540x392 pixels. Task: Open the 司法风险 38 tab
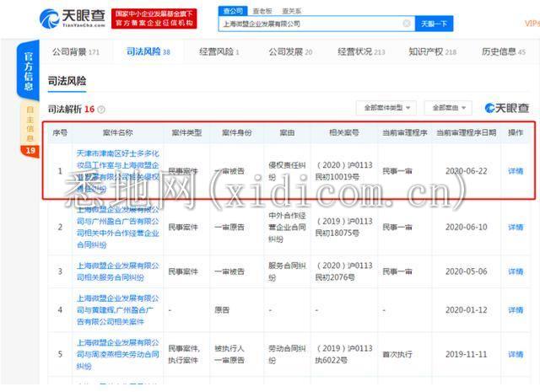pos(148,52)
